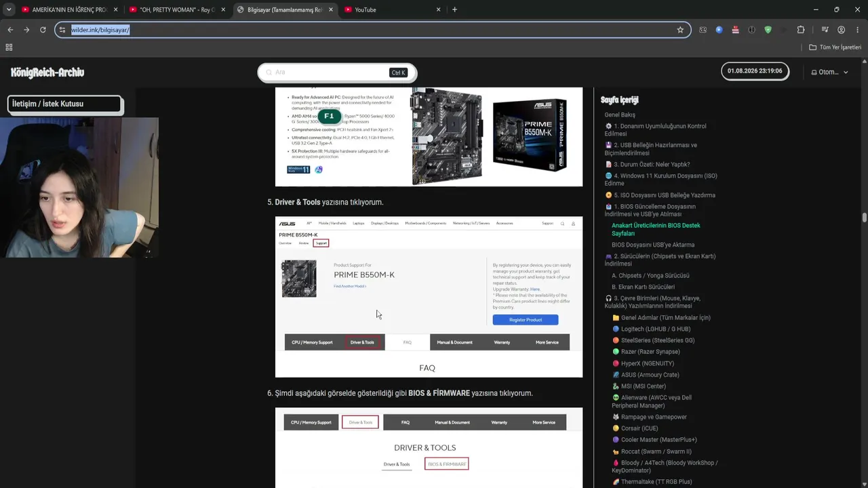Open Alienware (AWCC) entry
This screenshot has width=868, height=488.
652,401
